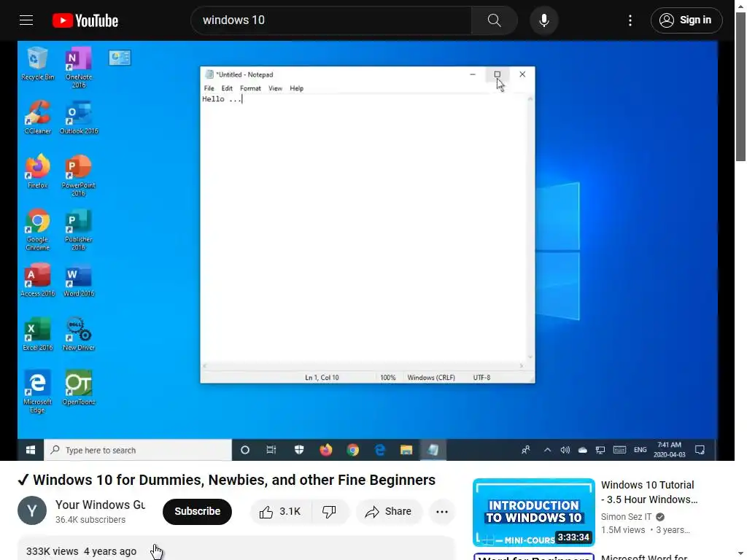Image resolution: width=747 pixels, height=560 pixels.
Task: Click Simon Sez IT channel name
Action: (626, 517)
